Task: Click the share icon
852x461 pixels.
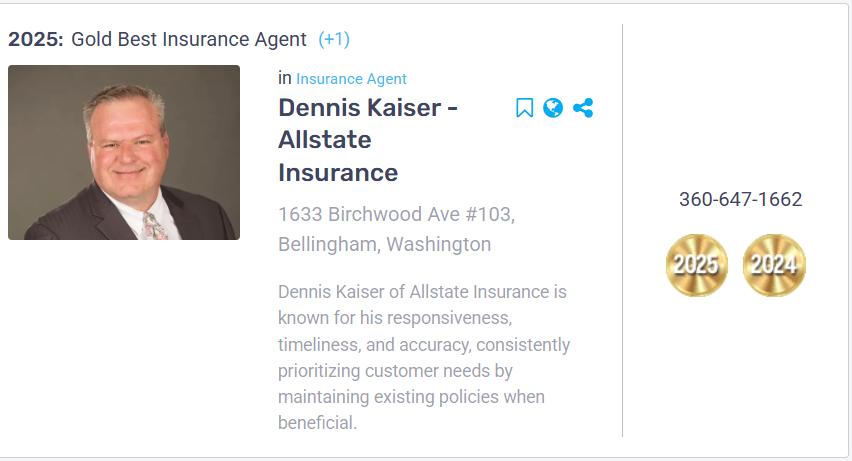Action: click(583, 108)
